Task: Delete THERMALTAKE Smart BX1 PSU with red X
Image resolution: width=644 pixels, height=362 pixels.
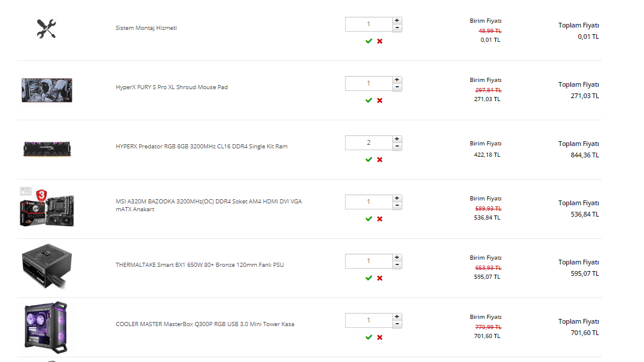Action: pyautogui.click(x=380, y=278)
